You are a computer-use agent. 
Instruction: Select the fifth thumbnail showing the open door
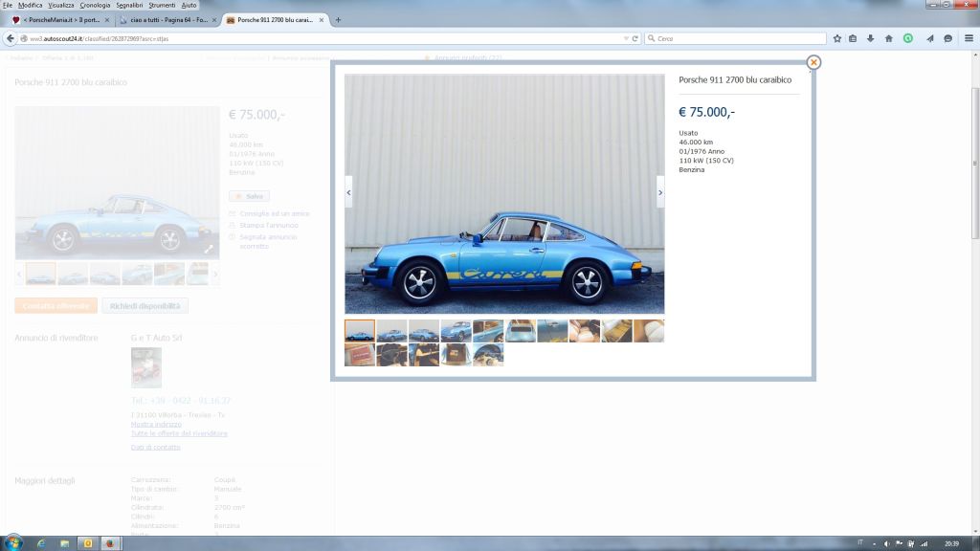[x=488, y=331]
